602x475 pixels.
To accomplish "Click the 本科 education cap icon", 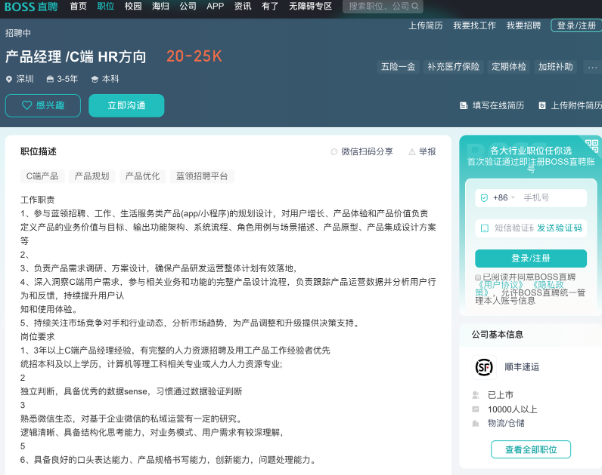I will pos(94,79).
